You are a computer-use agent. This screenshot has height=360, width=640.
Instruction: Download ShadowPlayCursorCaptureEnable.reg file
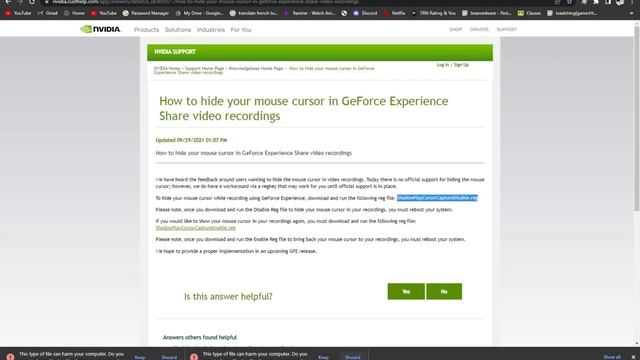[196, 228]
